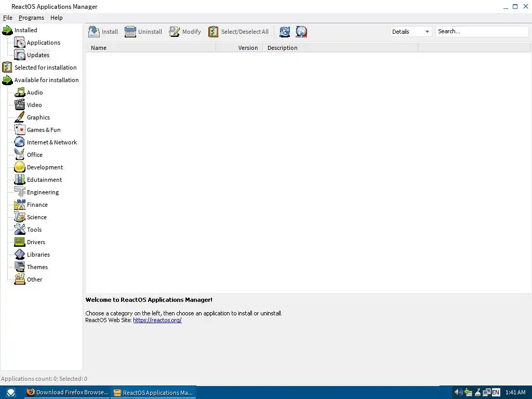532x399 pixels.
Task: Click the 1:41 AM taskbar clock
Action: (x=515, y=392)
